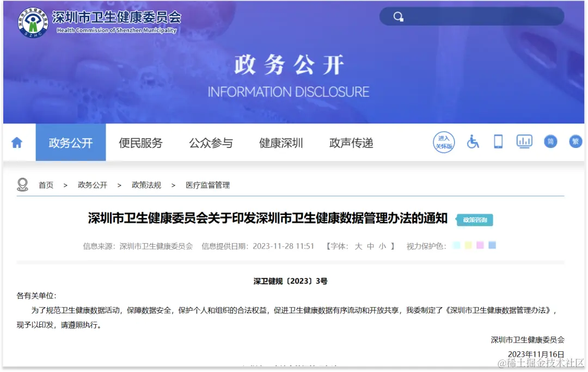Select the home house icon in navigation bar

click(x=18, y=142)
